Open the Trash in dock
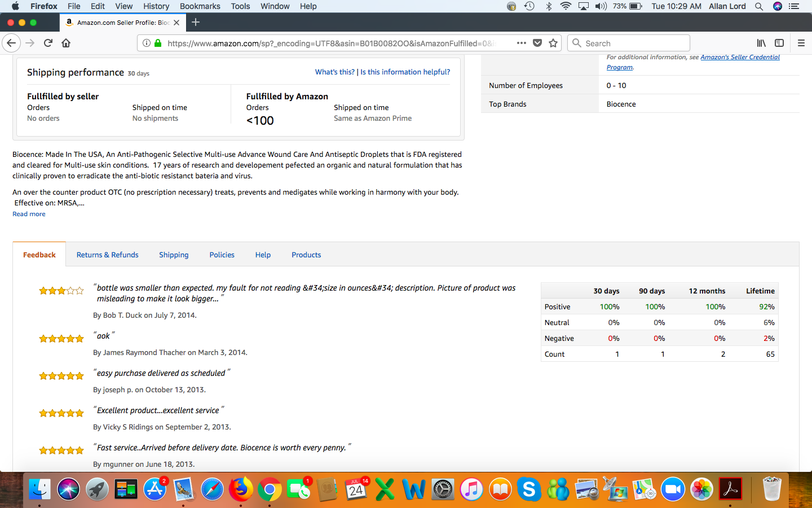Image resolution: width=812 pixels, height=508 pixels. pos(771,489)
